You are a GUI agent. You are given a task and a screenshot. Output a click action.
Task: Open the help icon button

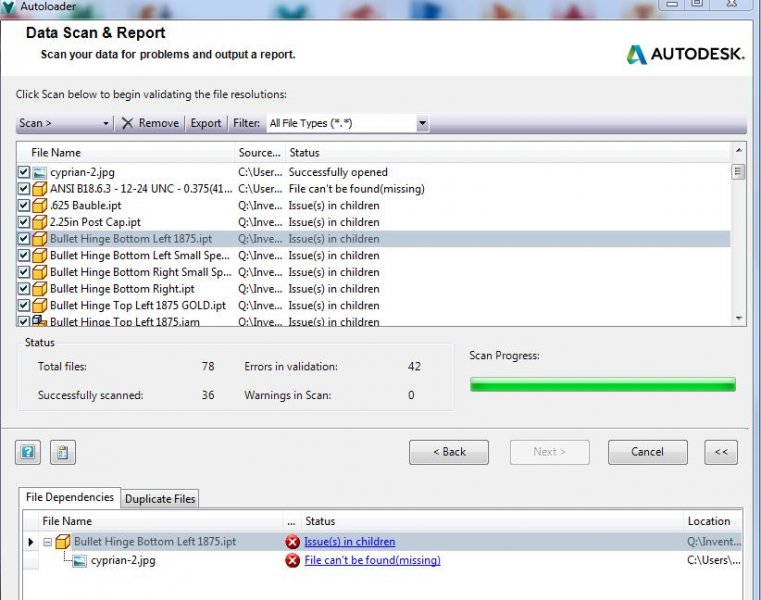click(x=28, y=452)
